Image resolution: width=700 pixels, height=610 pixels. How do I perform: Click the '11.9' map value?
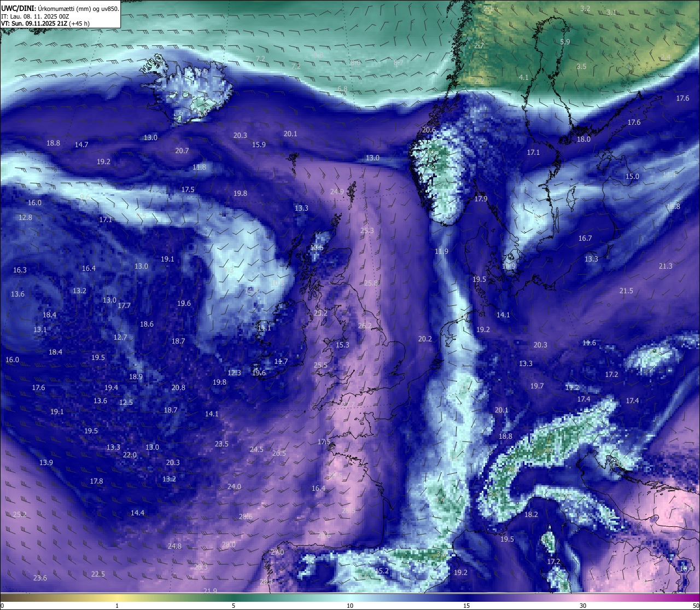(x=441, y=251)
